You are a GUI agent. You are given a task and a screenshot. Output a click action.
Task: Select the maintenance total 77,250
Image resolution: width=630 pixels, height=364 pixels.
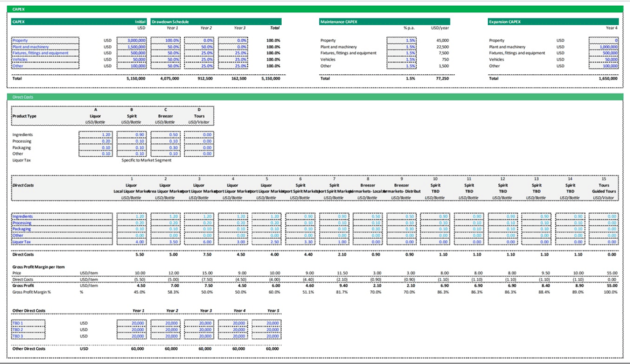[x=443, y=79]
